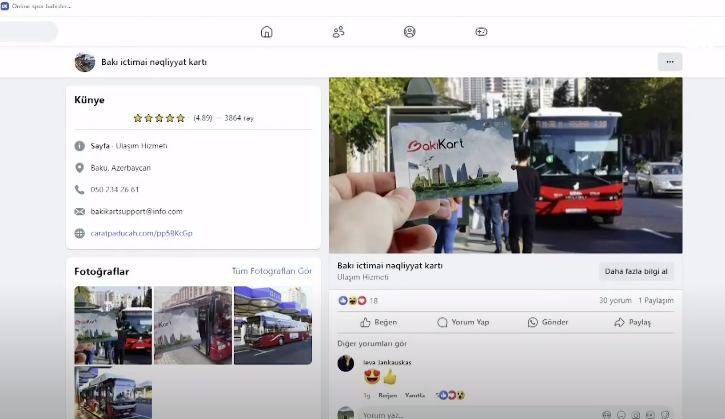The height and width of the screenshot is (419, 725).
Task: Open the caratpaducah.com website link
Action: pos(141,233)
